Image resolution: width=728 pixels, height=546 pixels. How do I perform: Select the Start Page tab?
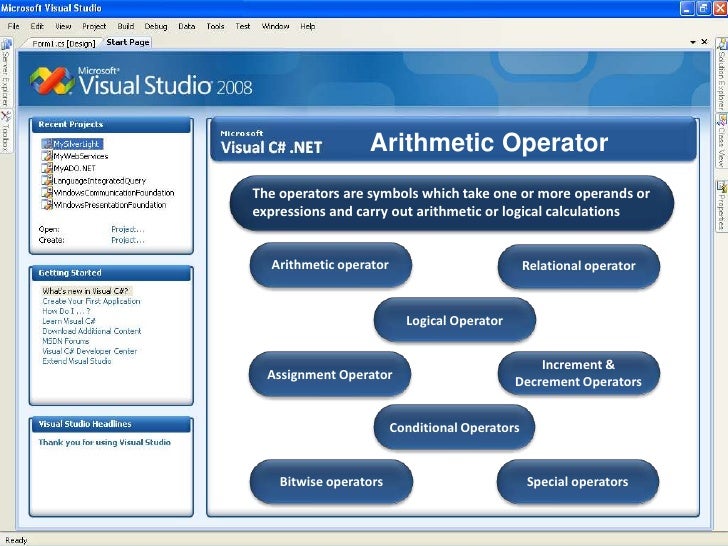coord(128,42)
